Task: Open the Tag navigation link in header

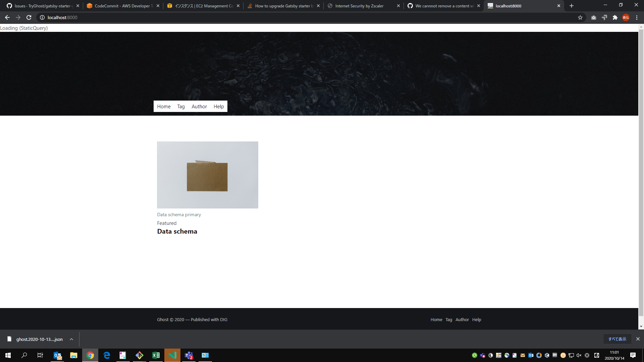Action: 181,107
